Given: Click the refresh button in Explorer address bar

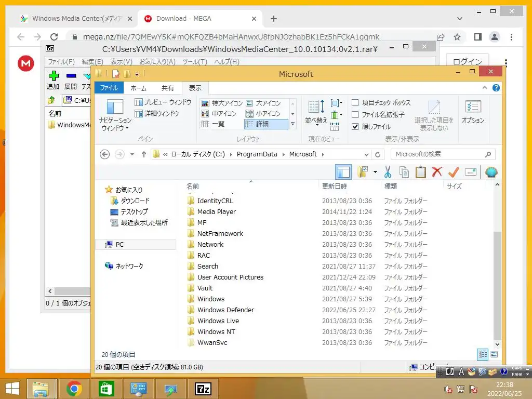Looking at the screenshot, I should (378, 154).
